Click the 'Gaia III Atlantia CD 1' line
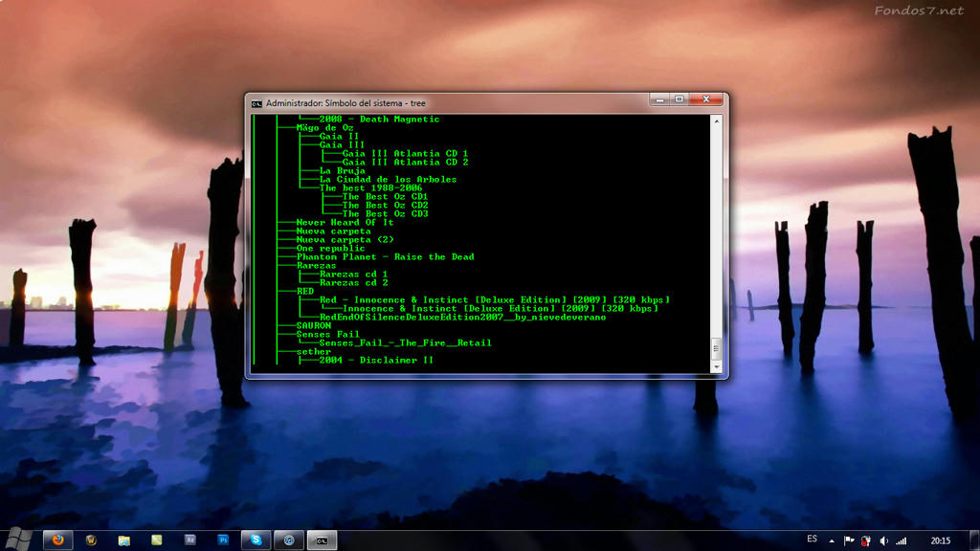This screenshot has width=980, height=551. tap(405, 154)
